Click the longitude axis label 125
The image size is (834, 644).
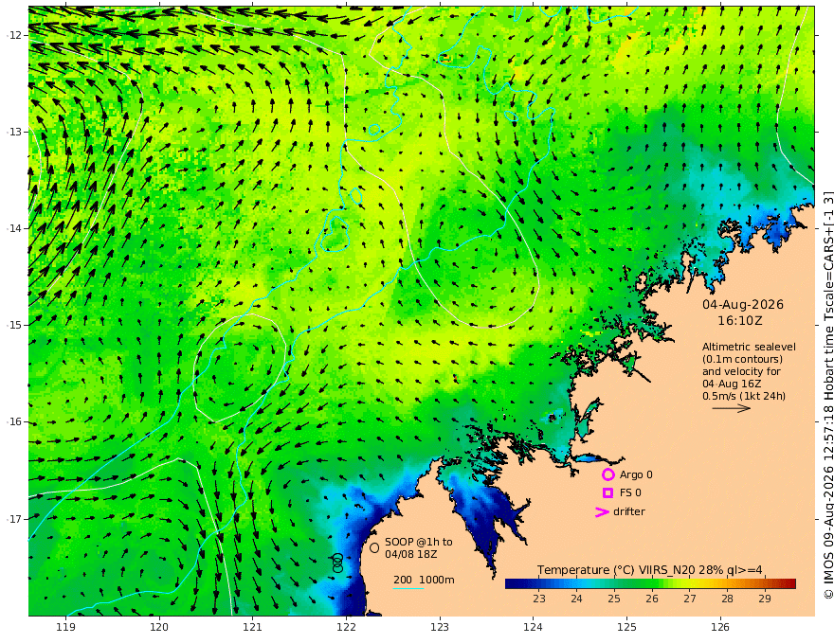(626, 628)
